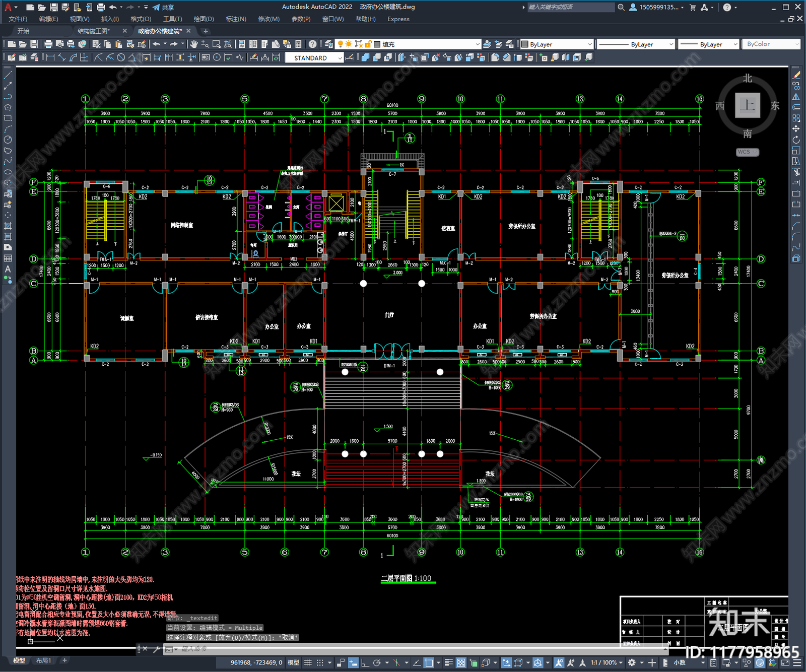Click the WCS button under ViewCube
The height and width of the screenshot is (672, 806).
click(747, 152)
